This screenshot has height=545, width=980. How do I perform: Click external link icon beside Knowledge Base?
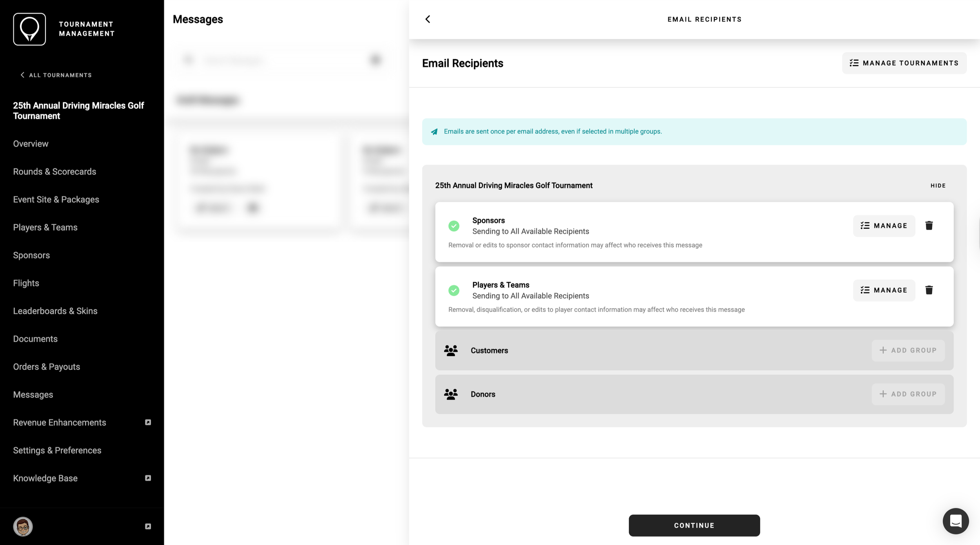pyautogui.click(x=148, y=478)
